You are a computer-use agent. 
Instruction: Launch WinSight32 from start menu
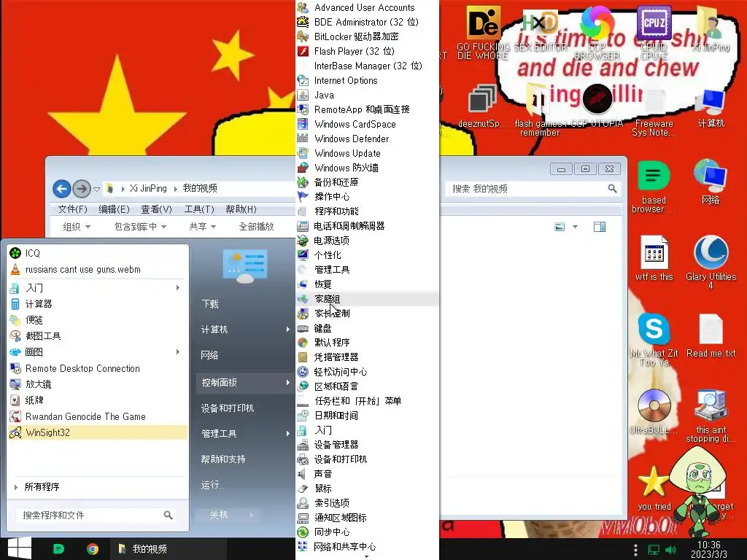click(98, 432)
